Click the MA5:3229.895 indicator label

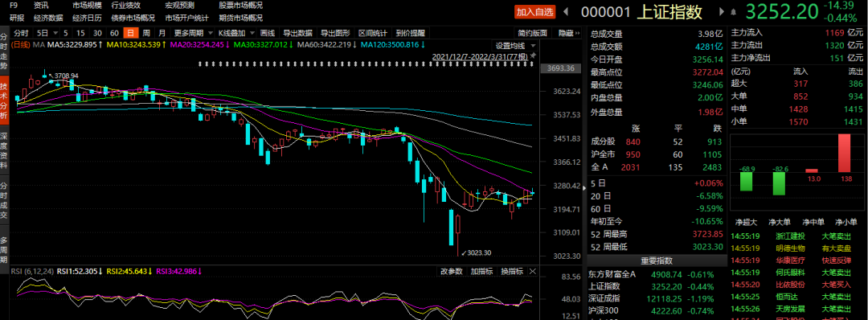click(x=75, y=45)
